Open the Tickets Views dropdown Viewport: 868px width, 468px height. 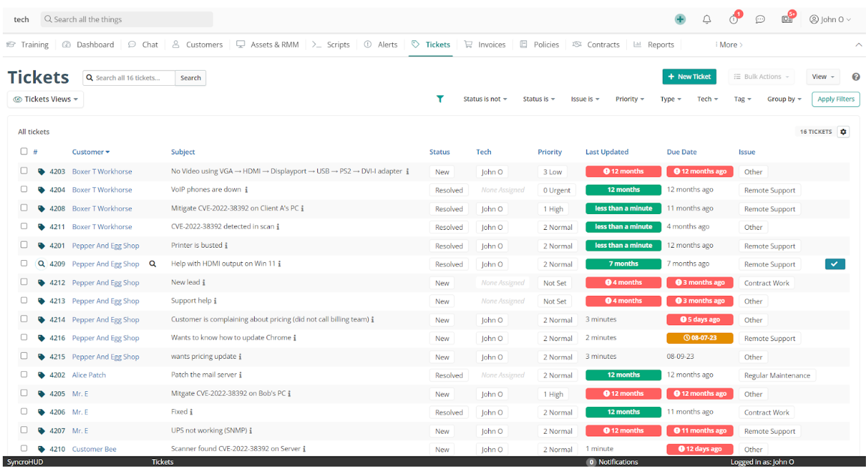click(45, 99)
